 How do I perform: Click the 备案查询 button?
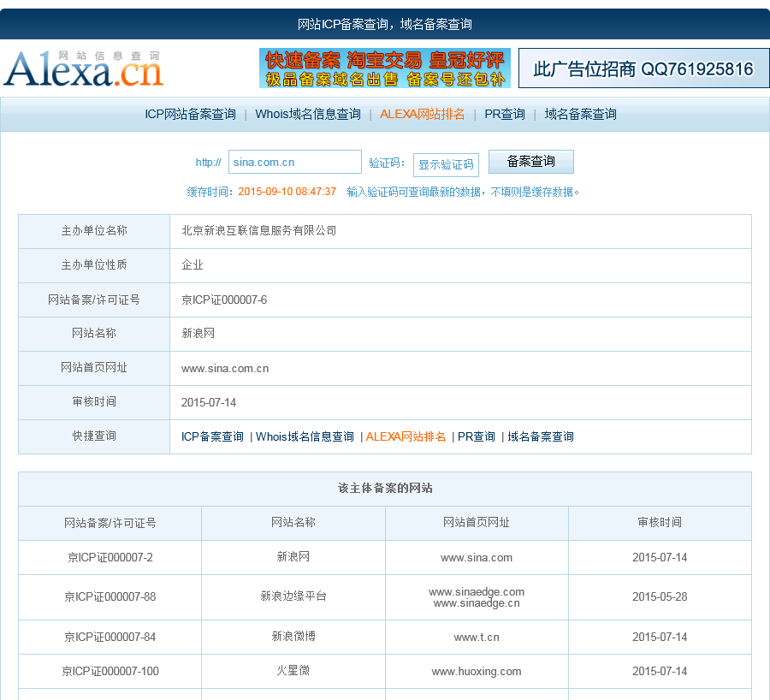pyautogui.click(x=530, y=162)
